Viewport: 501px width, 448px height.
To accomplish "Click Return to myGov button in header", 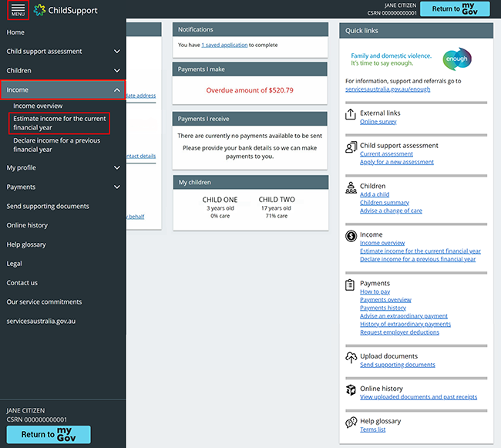I will click(x=459, y=9).
